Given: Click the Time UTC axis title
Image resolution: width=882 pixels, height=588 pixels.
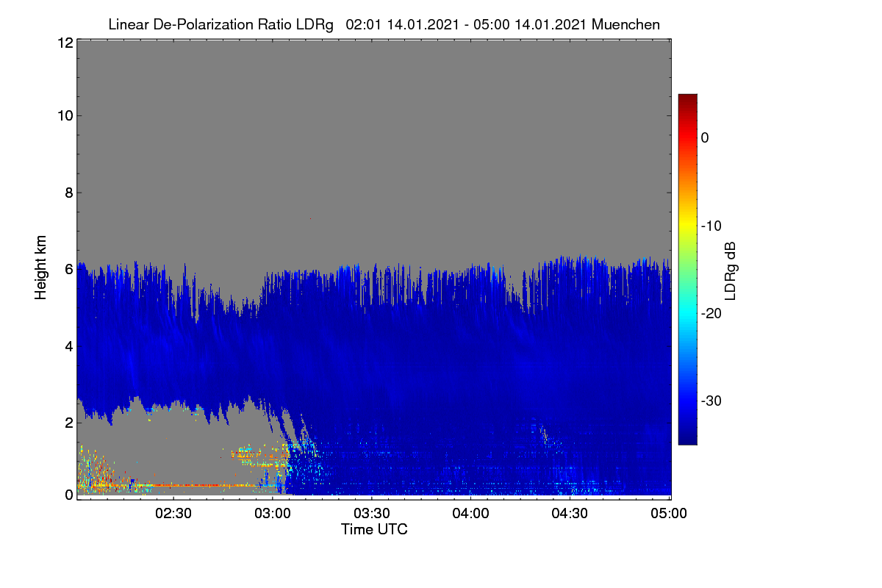Looking at the screenshot, I should coord(374,529).
